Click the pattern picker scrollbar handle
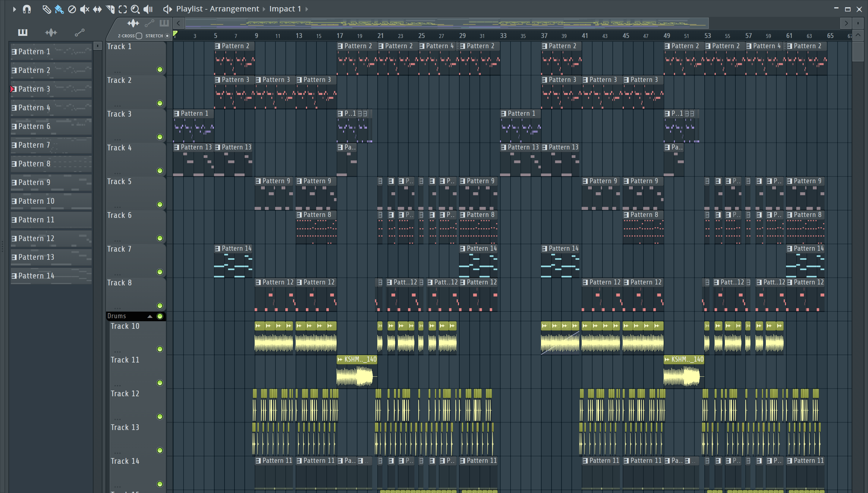This screenshot has height=493, width=868. [97, 46]
